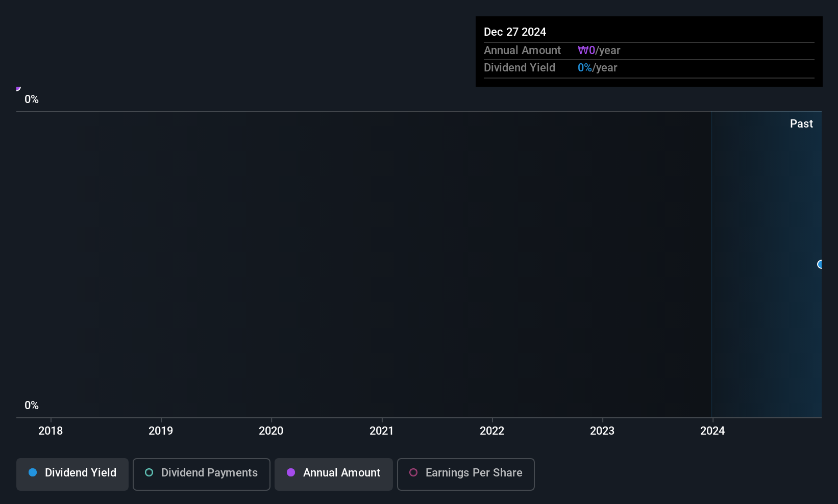Click the 2019 x-axis label
Screen dimensions: 838x504
[161, 431]
